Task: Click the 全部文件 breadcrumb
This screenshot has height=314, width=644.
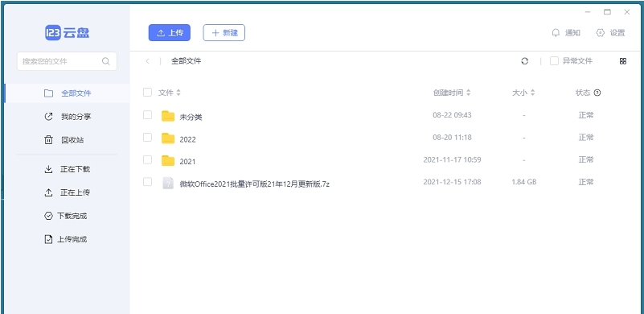Action: tap(186, 61)
